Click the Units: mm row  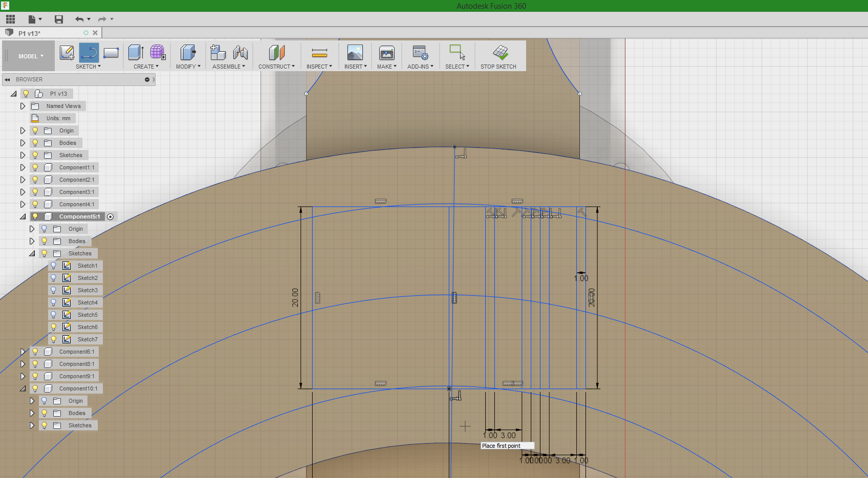point(53,118)
